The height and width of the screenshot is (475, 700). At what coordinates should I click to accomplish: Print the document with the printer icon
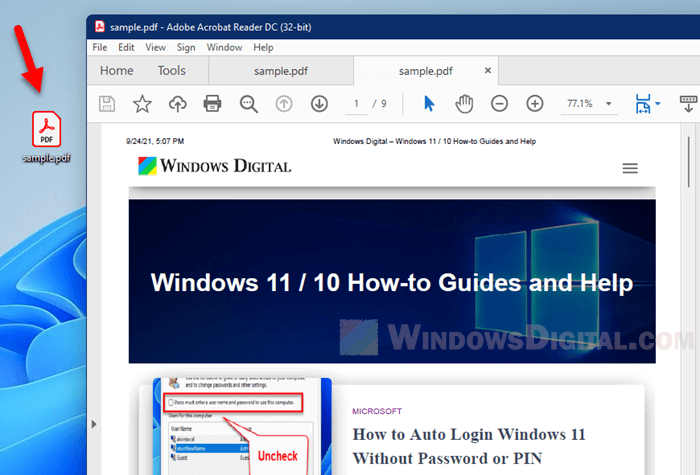(x=212, y=104)
